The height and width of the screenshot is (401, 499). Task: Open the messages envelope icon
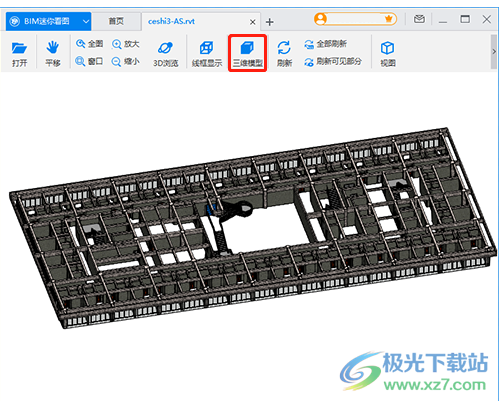[419, 19]
